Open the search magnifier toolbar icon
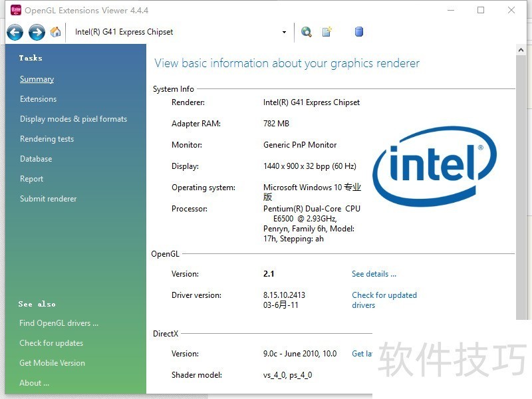This screenshot has width=532, height=399. coord(307,32)
